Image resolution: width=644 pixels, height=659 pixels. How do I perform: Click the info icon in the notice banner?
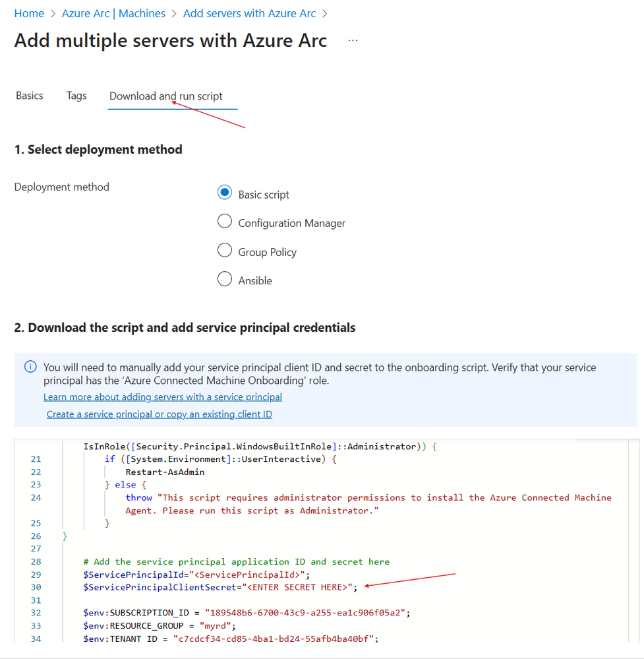pyautogui.click(x=30, y=367)
